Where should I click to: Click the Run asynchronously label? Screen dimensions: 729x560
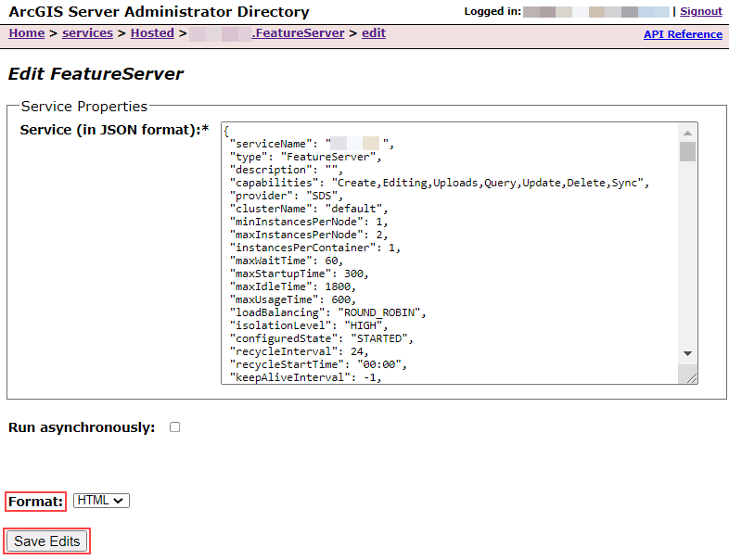[x=82, y=427]
